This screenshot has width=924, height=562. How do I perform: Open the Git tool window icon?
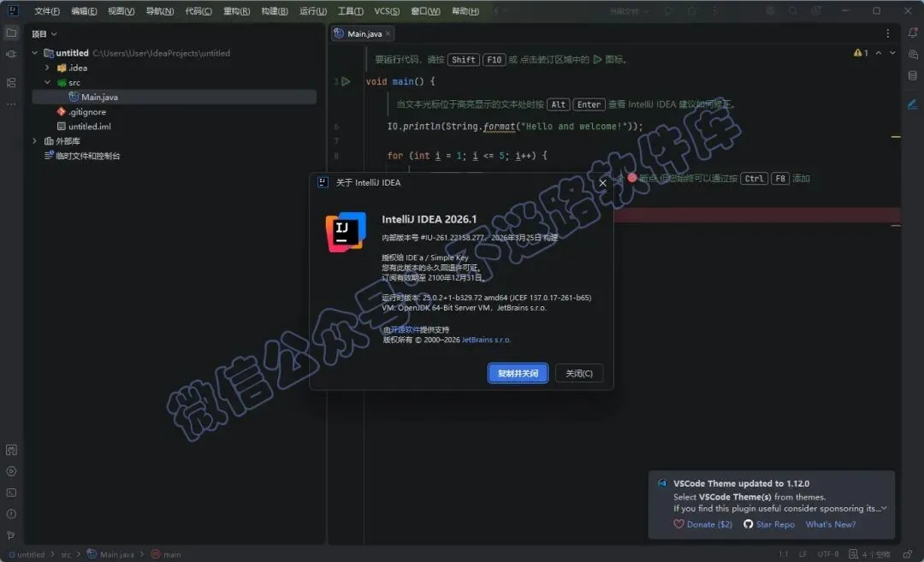click(11, 535)
